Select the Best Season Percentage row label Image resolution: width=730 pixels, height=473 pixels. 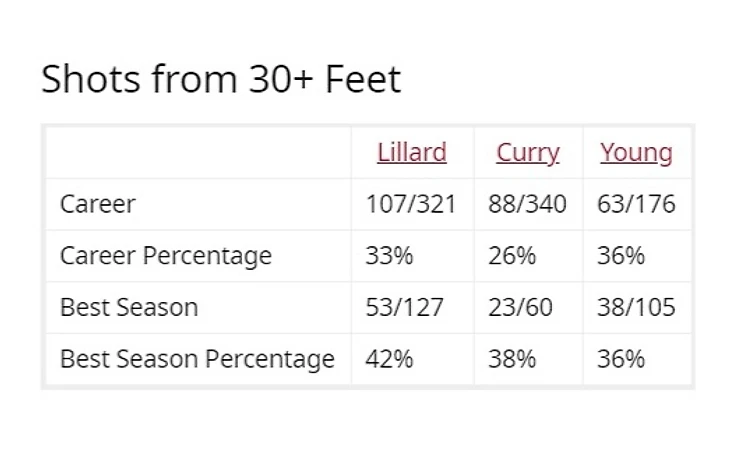pyautogui.click(x=197, y=359)
